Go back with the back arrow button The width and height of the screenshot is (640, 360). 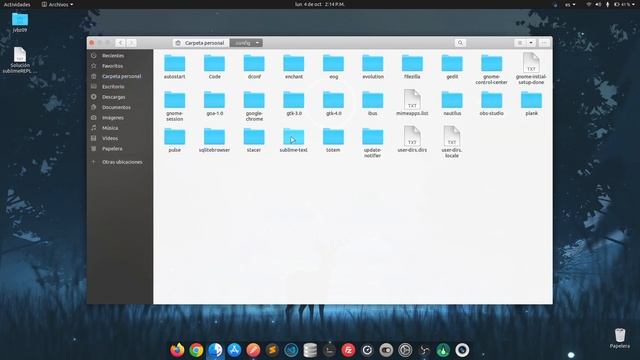120,43
